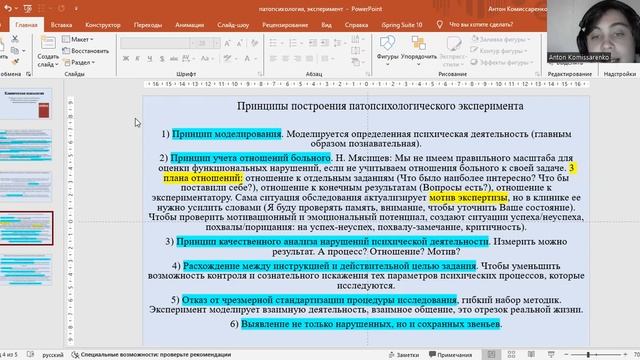The height and width of the screenshot is (360, 640).
Task: Click the Undo arrow in the title bar
Action: coord(8,8)
